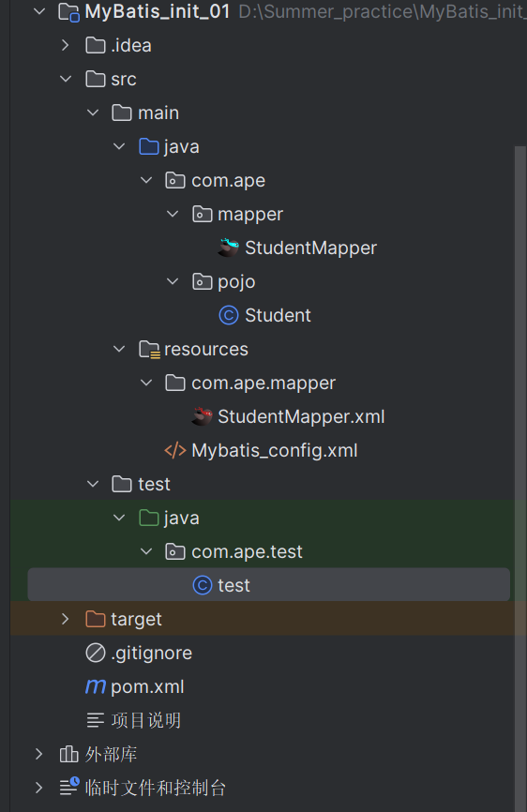Select the 项目说明 file name
Viewport: 527px width, 812px height.
[x=146, y=720]
